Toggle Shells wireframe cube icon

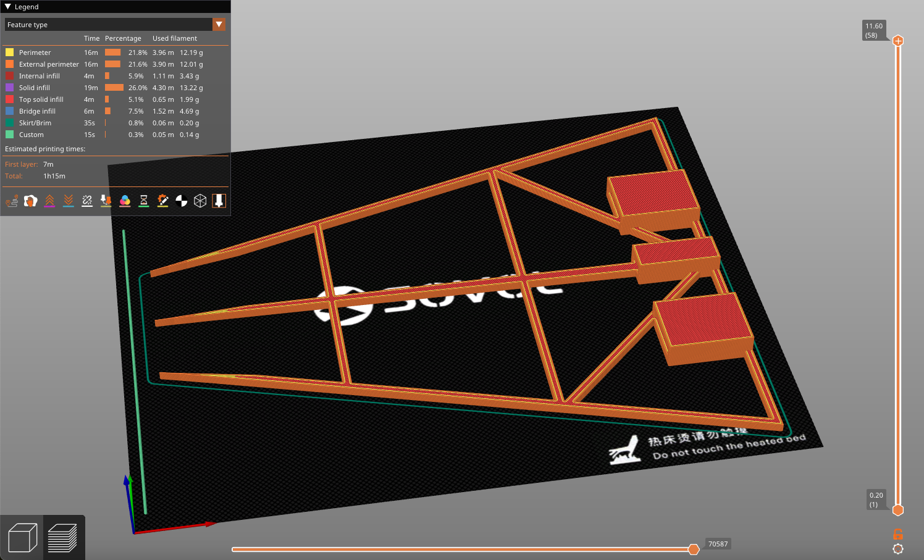(x=200, y=201)
